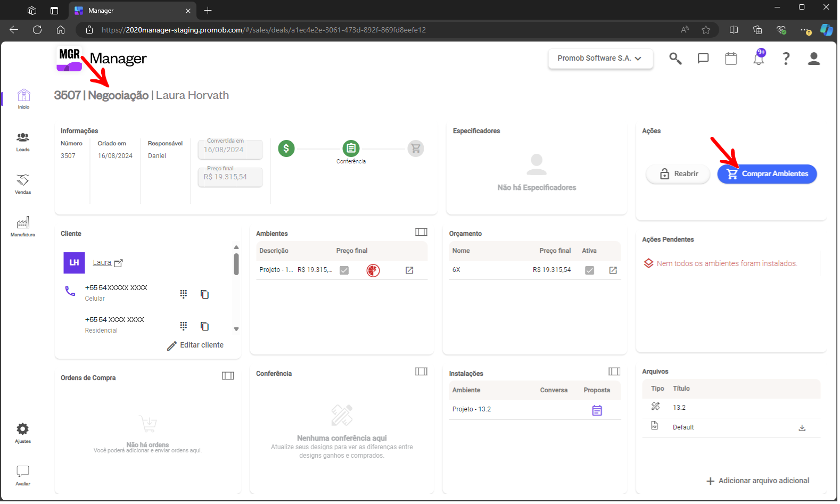Open Vendas in the sidebar
Viewport: 840px width, 504px height.
pyautogui.click(x=23, y=184)
